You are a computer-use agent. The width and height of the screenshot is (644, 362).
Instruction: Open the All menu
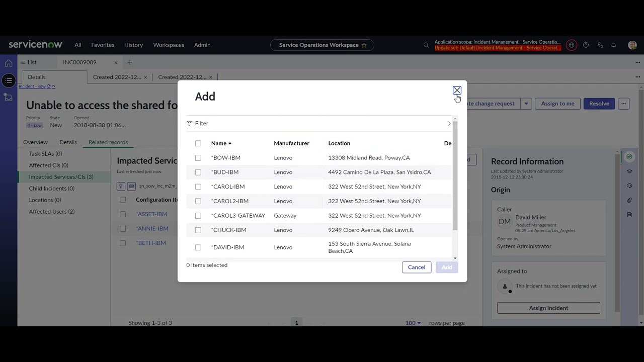pos(78,45)
